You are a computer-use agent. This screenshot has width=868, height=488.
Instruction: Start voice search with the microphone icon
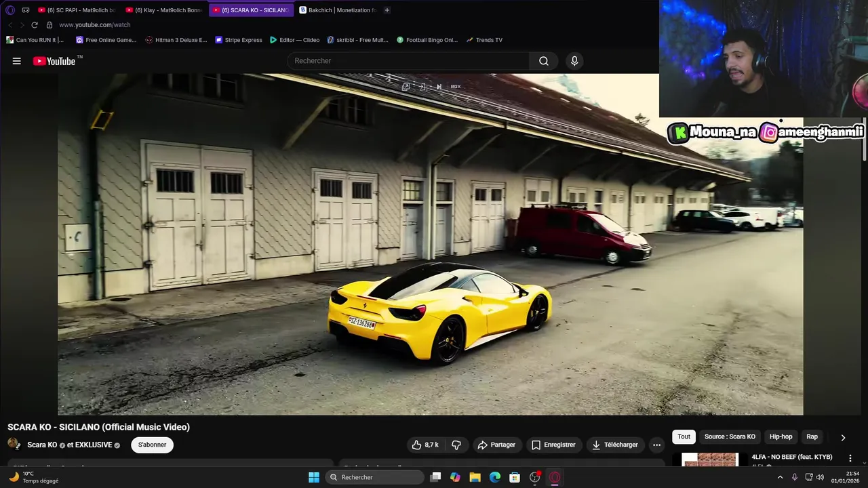point(574,61)
